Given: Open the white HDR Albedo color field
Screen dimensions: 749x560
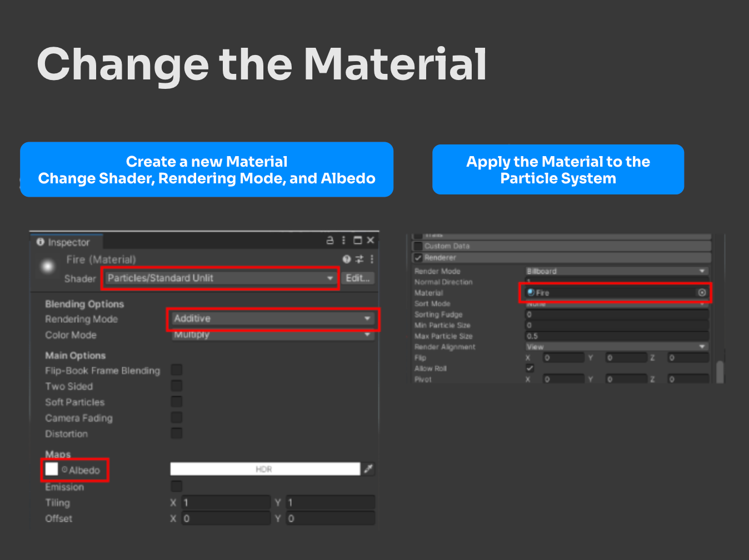Looking at the screenshot, I should [265, 469].
